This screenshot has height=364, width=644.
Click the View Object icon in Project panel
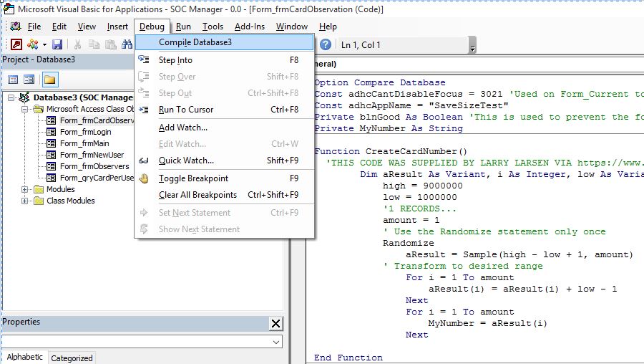coord(29,80)
